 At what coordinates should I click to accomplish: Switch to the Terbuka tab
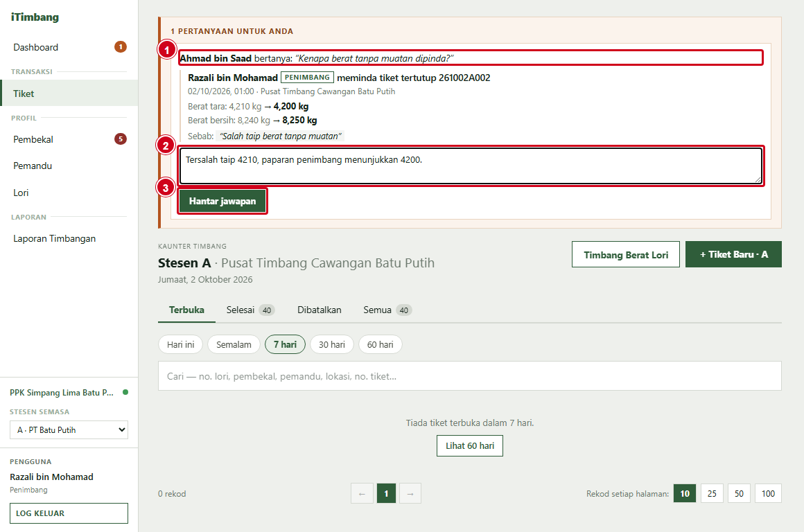[x=186, y=310]
